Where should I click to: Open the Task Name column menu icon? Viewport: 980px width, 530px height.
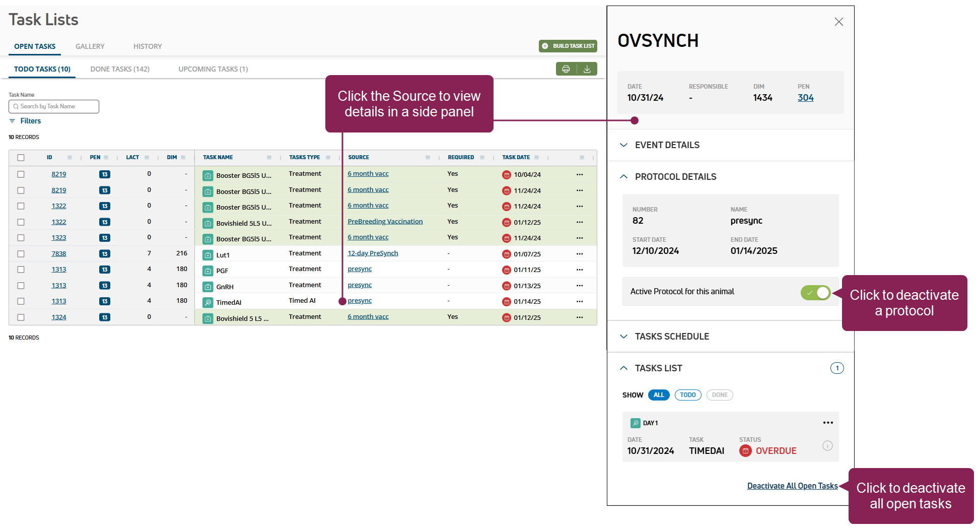269,158
